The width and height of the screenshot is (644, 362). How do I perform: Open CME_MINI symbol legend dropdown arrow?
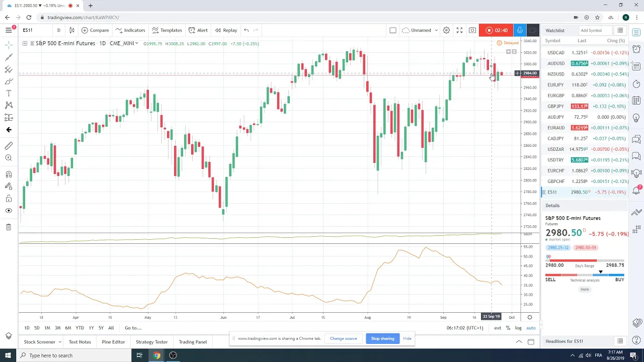pos(136,43)
